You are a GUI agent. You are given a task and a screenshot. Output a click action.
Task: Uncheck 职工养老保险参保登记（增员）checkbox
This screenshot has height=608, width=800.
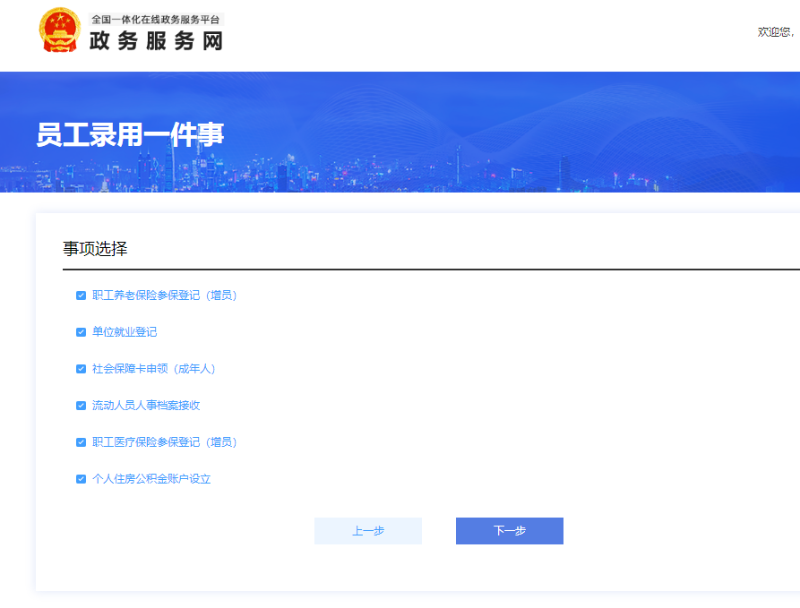click(x=81, y=295)
